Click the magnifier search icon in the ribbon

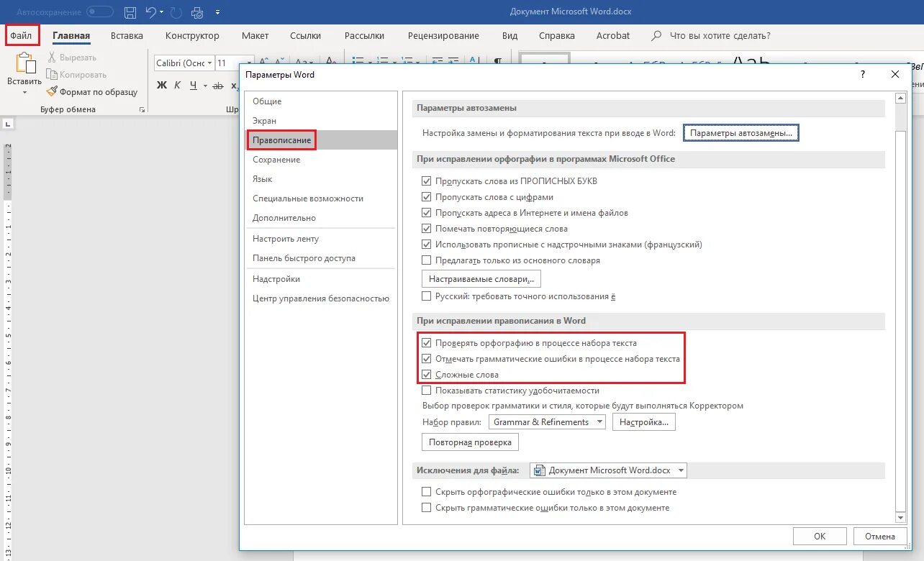656,35
